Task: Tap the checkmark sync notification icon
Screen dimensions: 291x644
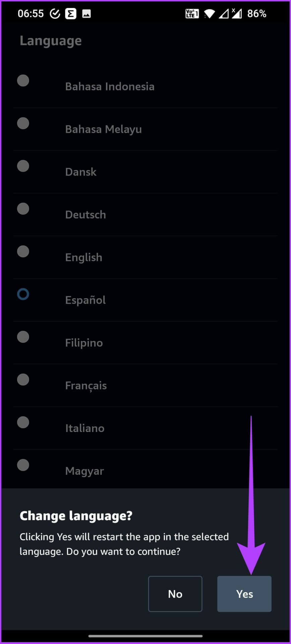Action: (x=55, y=14)
